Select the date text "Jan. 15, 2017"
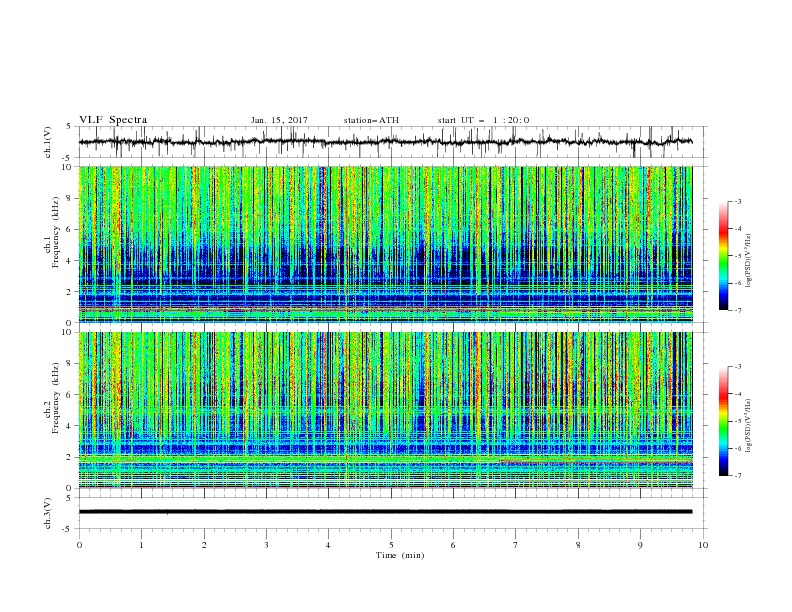 coord(279,120)
